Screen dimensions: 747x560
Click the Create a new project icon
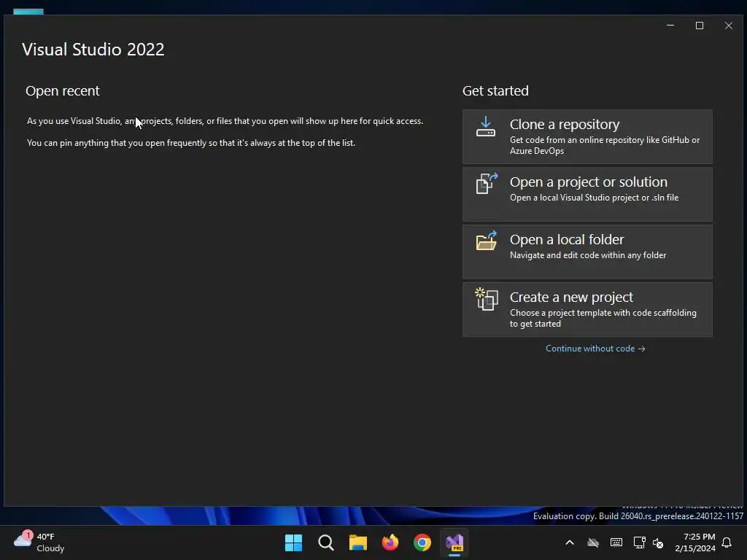pos(487,299)
